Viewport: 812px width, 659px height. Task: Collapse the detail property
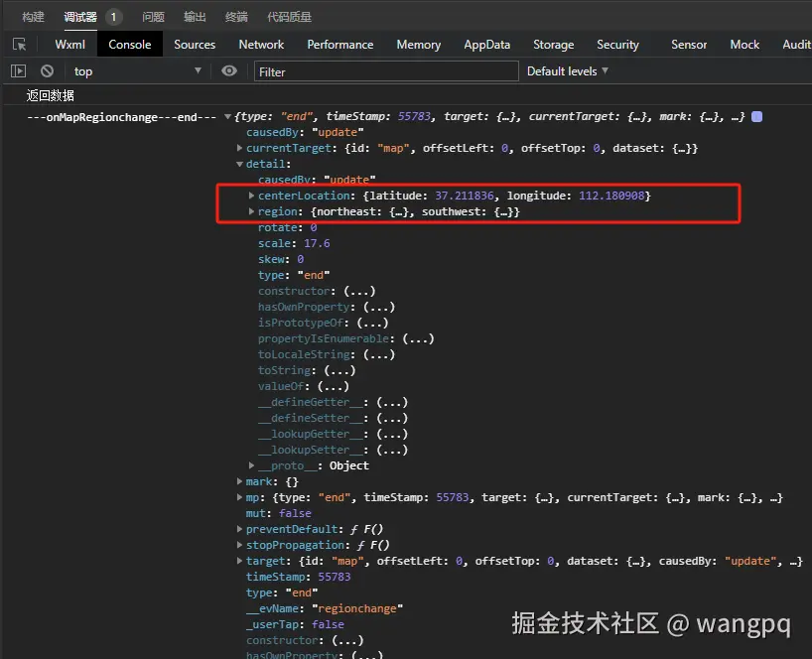click(239, 164)
